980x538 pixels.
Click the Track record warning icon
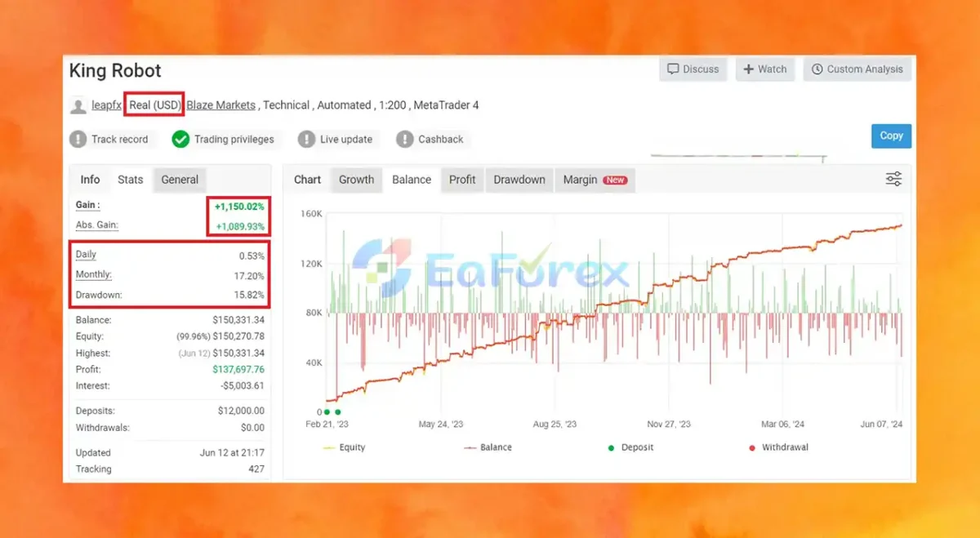(x=78, y=140)
